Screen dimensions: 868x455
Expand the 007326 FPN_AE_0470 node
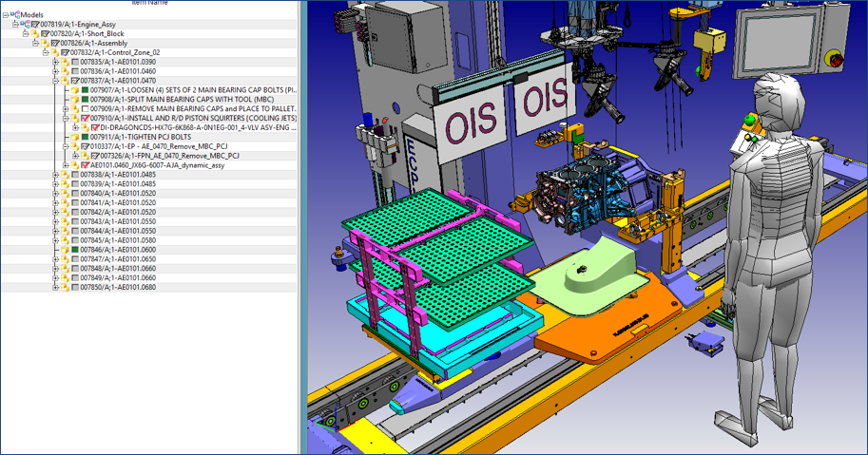click(x=75, y=156)
